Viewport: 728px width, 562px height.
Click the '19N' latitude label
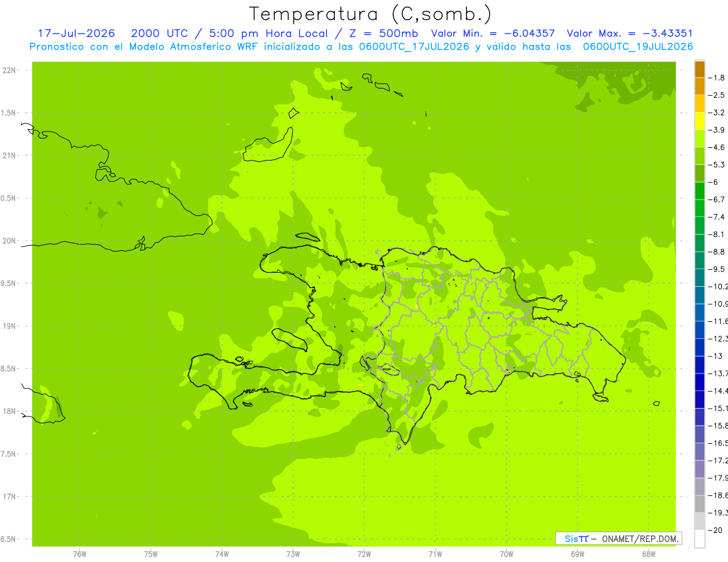tap(8, 326)
